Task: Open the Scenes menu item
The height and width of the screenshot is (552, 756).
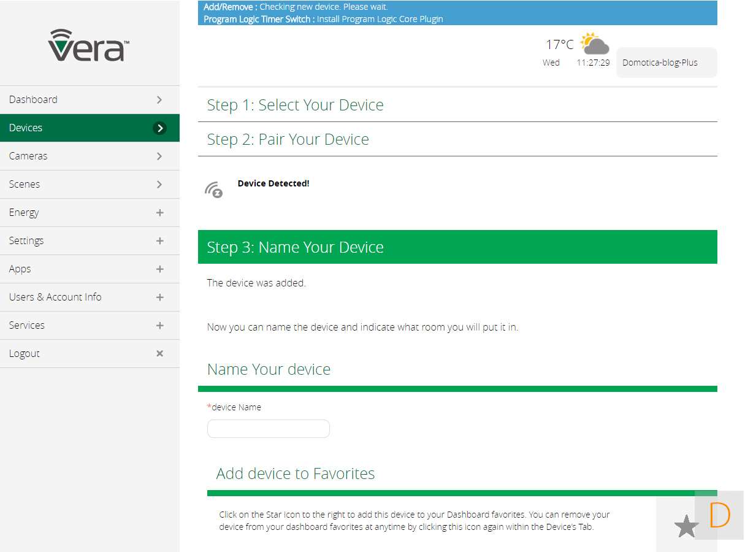Action: [90, 185]
